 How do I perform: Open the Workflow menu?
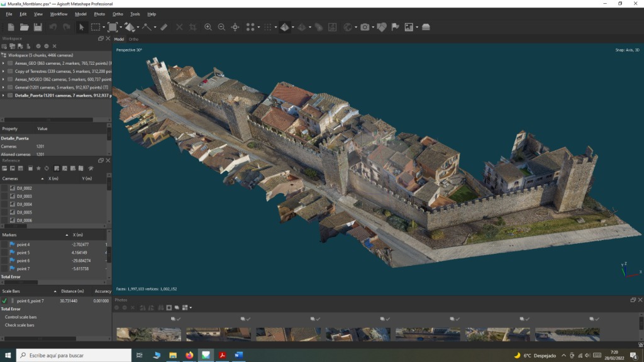58,14
